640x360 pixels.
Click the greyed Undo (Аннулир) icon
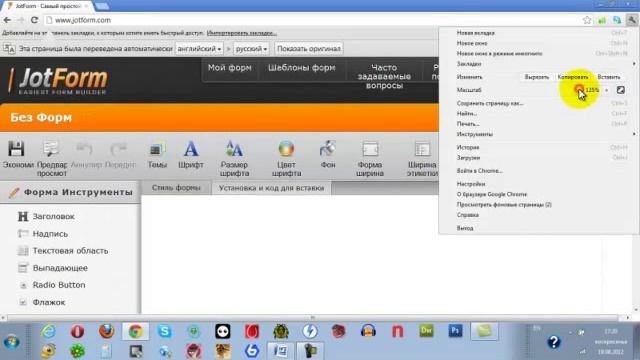pyautogui.click(x=84, y=149)
